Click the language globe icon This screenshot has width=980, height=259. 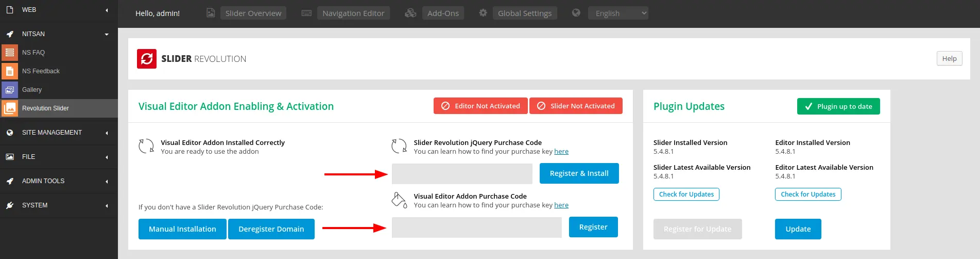(x=576, y=13)
